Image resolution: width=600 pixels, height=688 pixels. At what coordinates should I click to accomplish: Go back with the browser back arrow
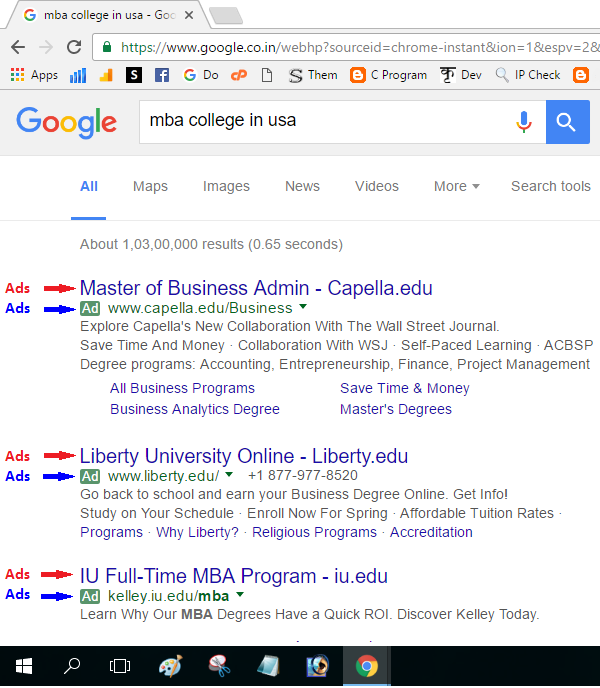pos(18,47)
